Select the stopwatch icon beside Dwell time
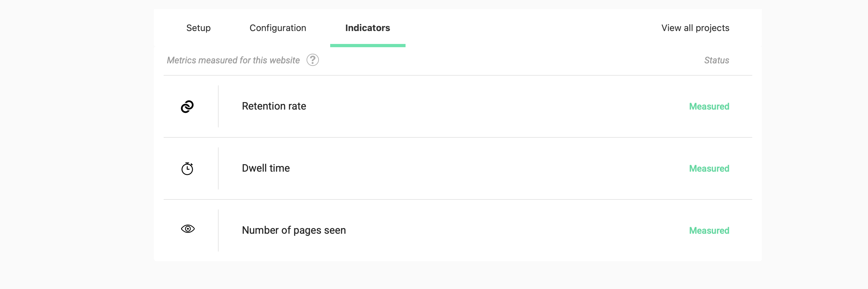 coord(187,168)
